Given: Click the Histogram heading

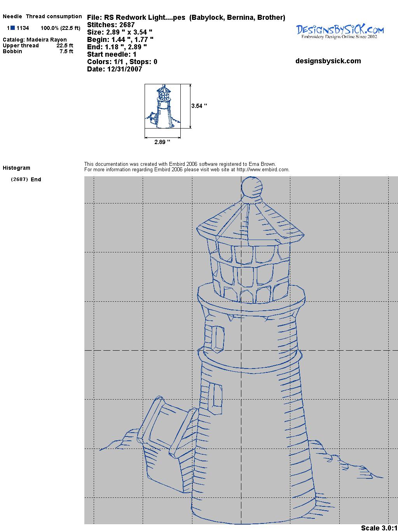Looking at the screenshot, I should pyautogui.click(x=16, y=168).
